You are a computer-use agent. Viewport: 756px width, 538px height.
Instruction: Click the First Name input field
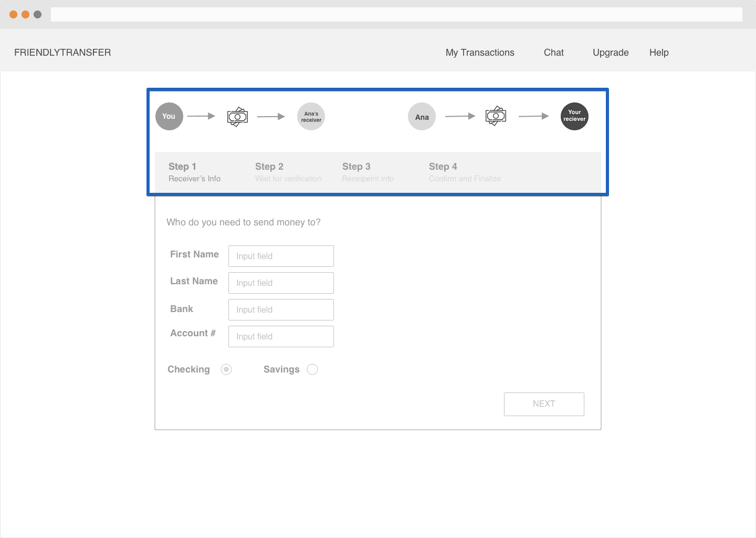pyautogui.click(x=281, y=256)
